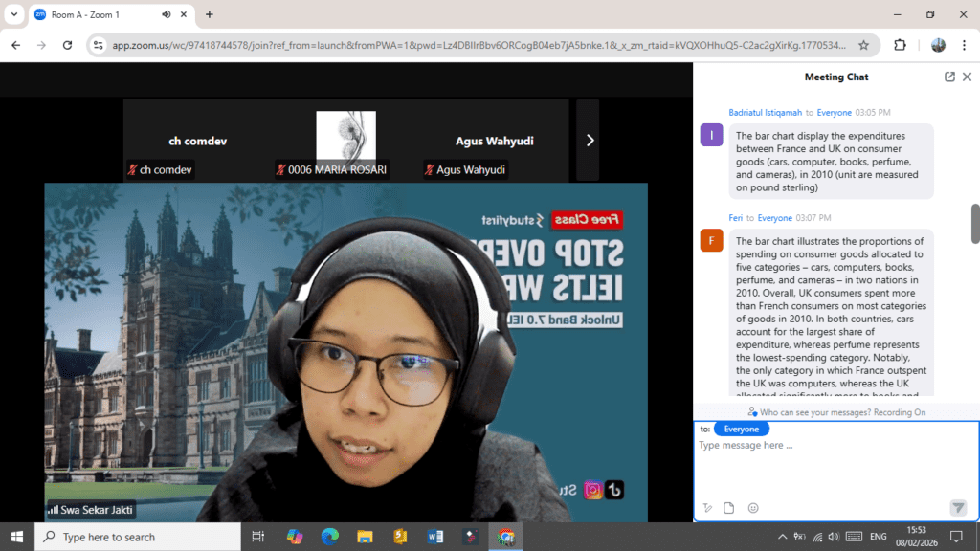The width and height of the screenshot is (980, 551).
Task: Click the site information icon in address bar
Action: point(98,45)
